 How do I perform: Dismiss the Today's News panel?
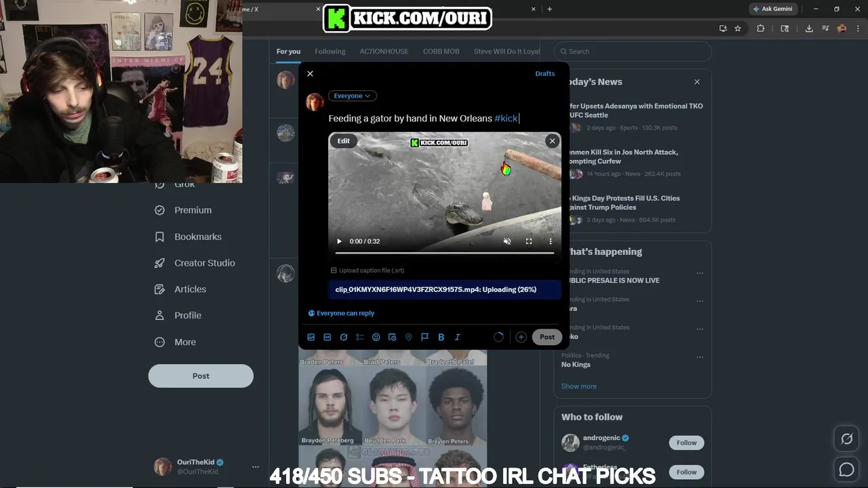(697, 82)
